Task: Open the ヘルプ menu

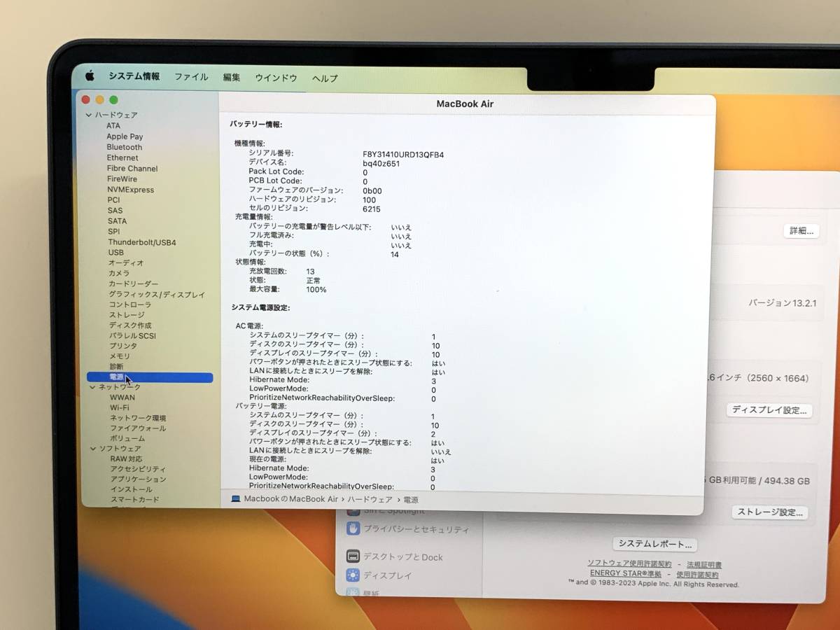Action: click(x=325, y=78)
